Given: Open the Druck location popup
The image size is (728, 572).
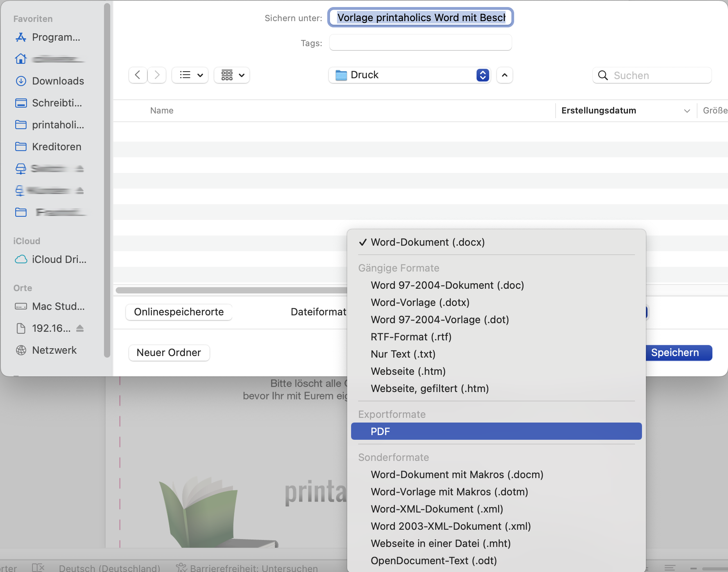Looking at the screenshot, I should 410,75.
